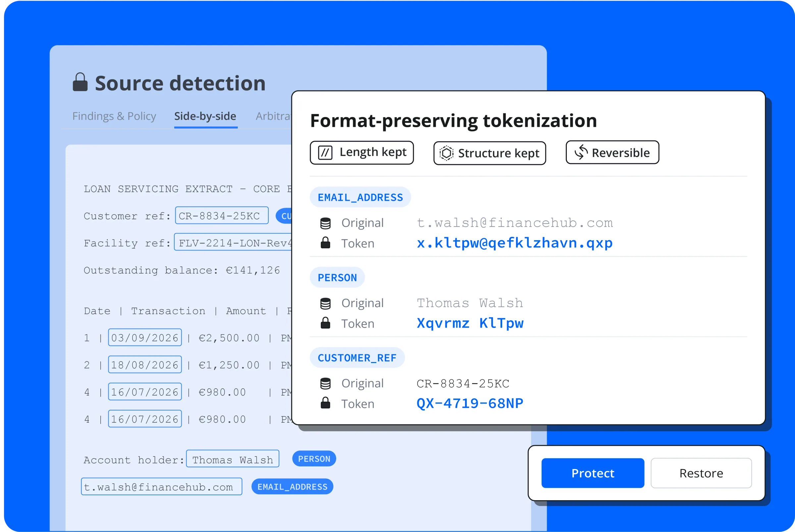The image size is (795, 532).
Task: Click the EMAIL_ADDRESS heading tag in tokenization panel
Action: pyautogui.click(x=360, y=197)
